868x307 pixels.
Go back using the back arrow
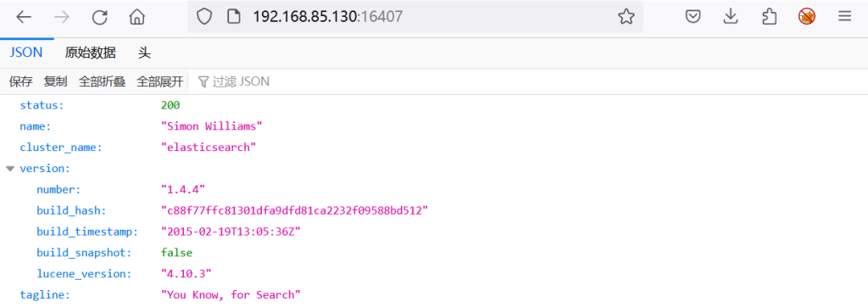tap(23, 17)
